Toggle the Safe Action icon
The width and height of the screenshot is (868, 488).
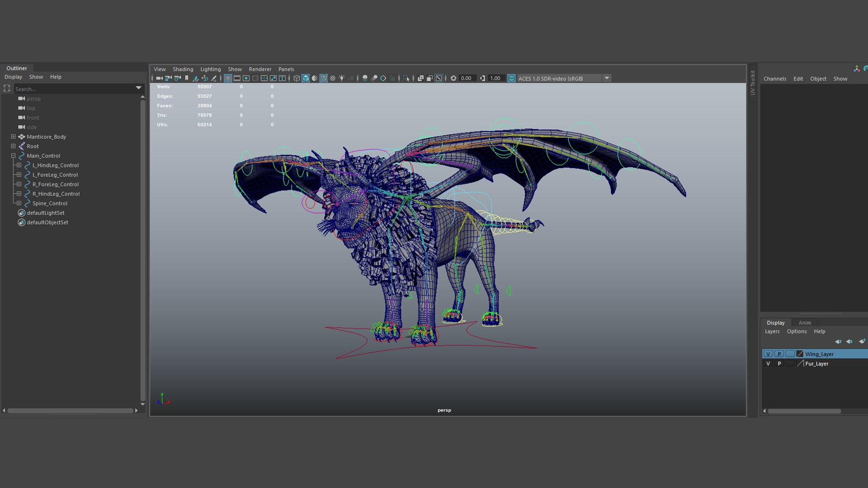[273, 78]
